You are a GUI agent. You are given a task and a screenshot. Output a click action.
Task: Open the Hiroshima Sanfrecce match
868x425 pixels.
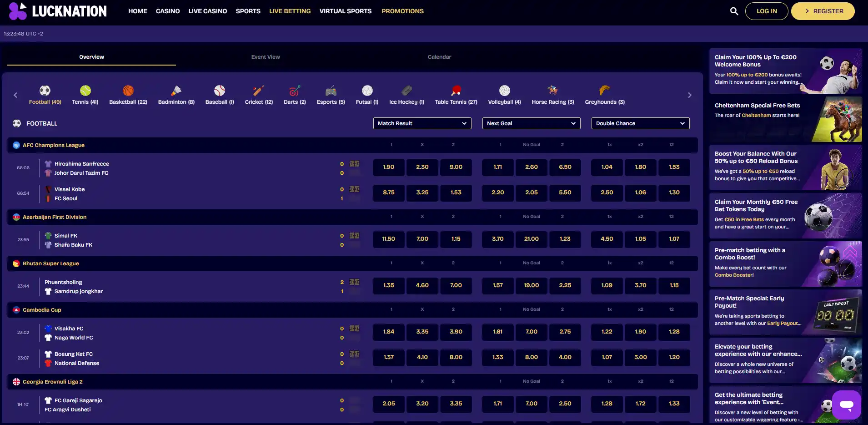pos(82,164)
